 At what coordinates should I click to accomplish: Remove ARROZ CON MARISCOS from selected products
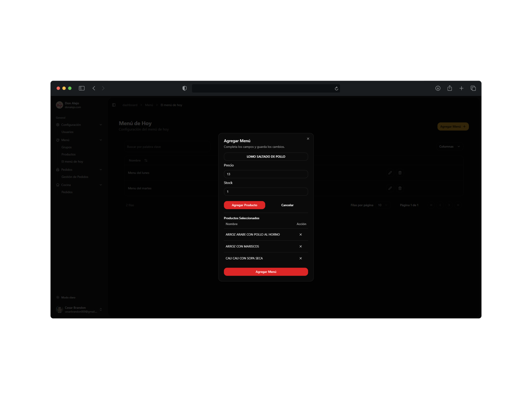tap(300, 246)
